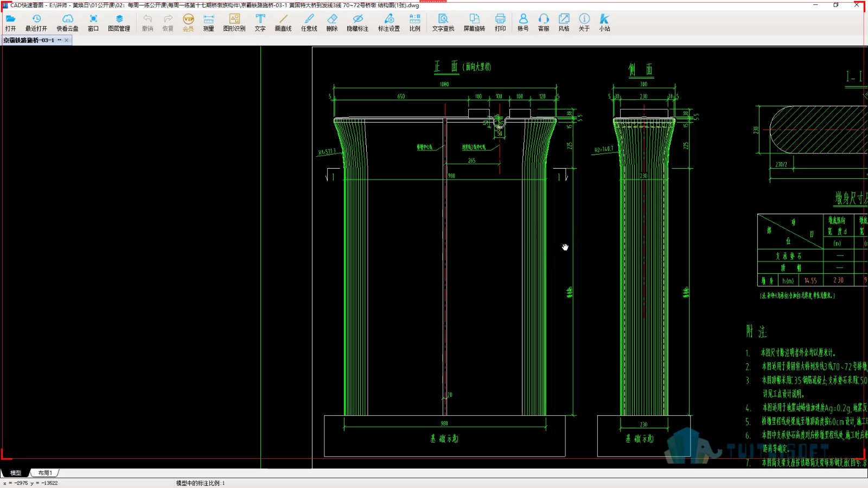Open the 关于 about dialog
This screenshot has width=868, height=488.
coord(584,22)
